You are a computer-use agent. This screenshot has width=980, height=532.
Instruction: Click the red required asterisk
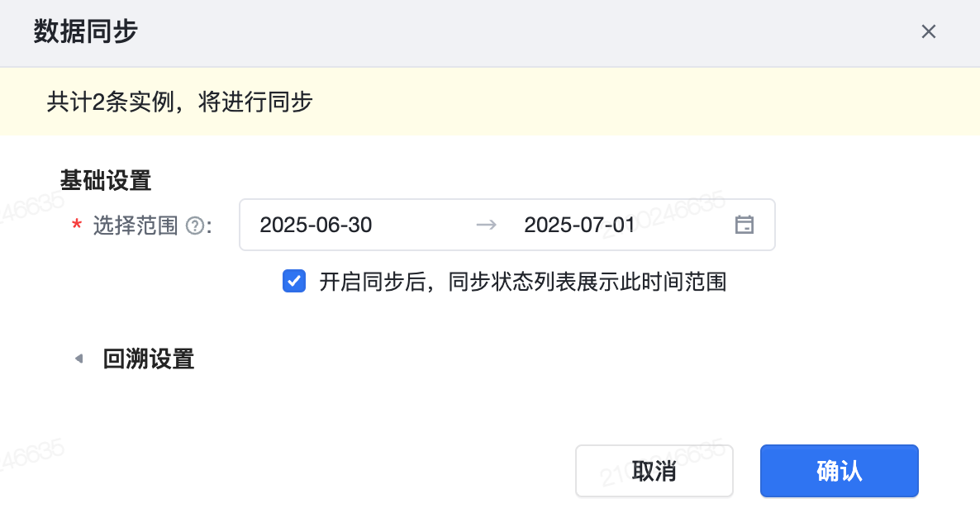[x=78, y=226]
